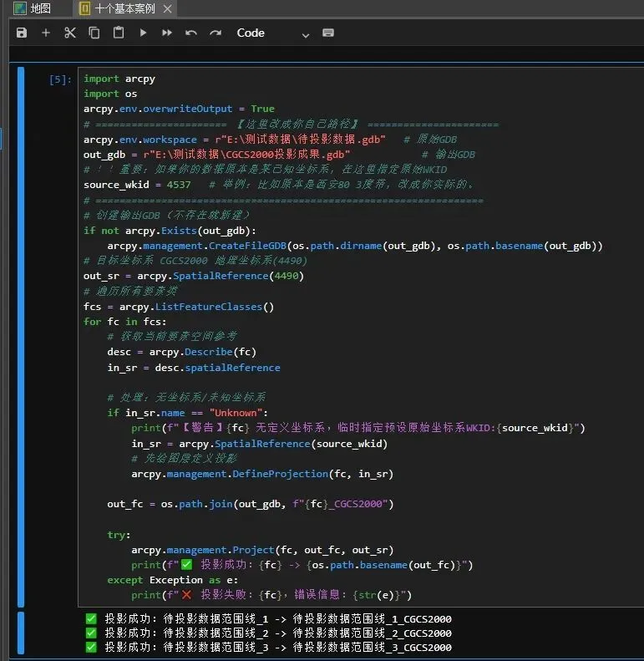Open the command palette keyboard icon
Viewport: 644px width, 661px height.
pyautogui.click(x=328, y=33)
